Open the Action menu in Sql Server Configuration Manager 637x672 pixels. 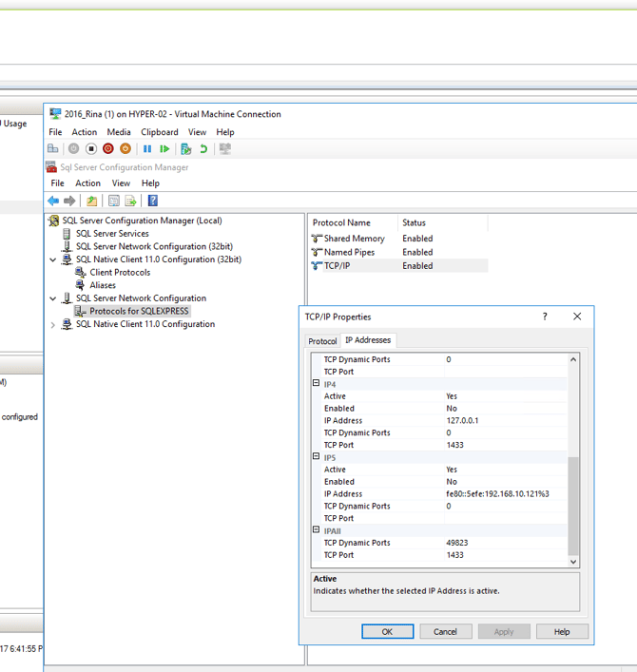point(88,183)
